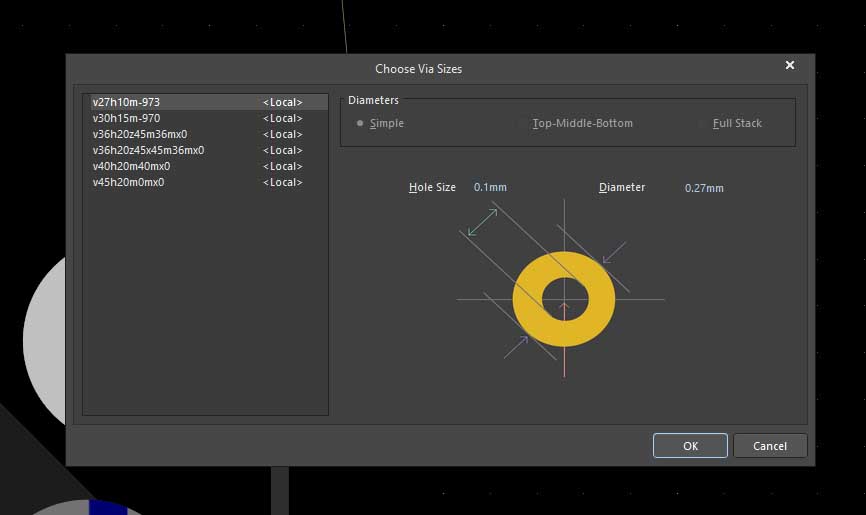
Task: Edit the Diameter value 0.27mm
Action: 704,187
